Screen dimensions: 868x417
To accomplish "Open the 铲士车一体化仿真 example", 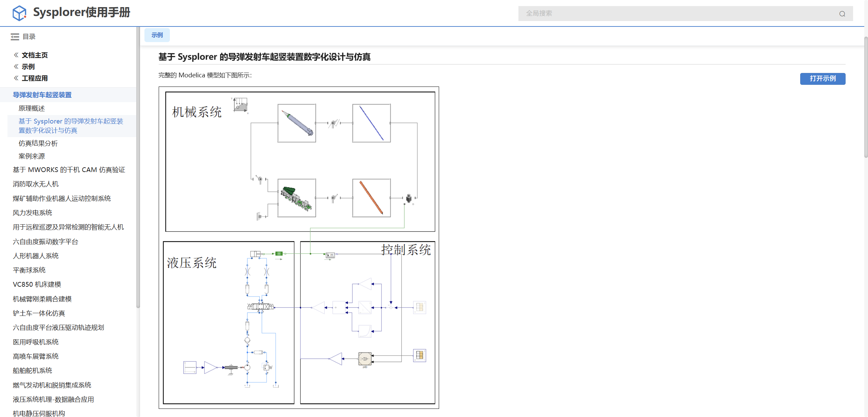I will 39,313.
